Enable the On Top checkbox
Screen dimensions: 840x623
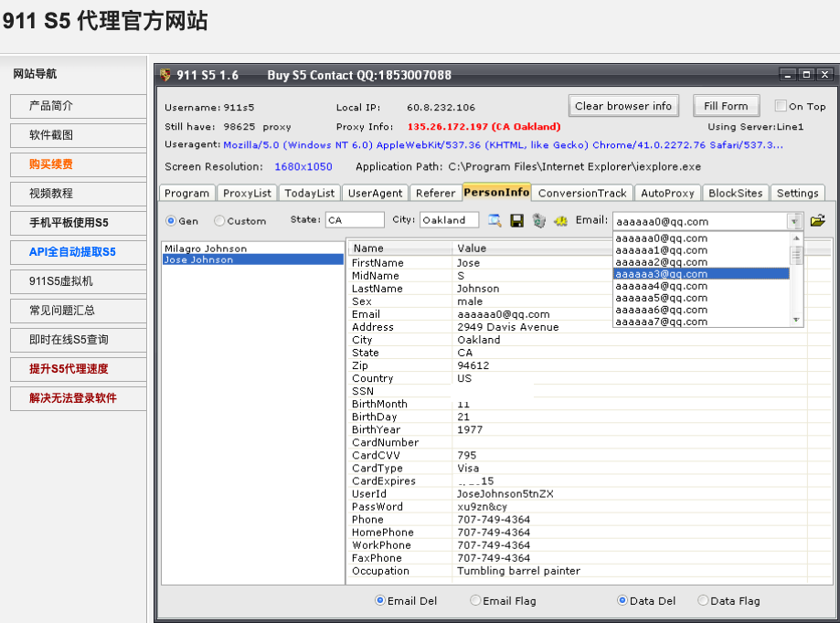(781, 106)
